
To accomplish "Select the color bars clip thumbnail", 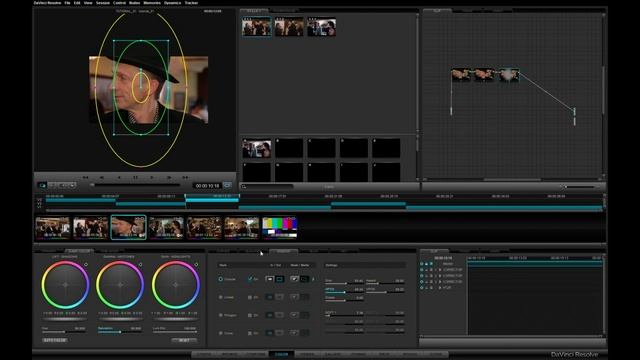I will coord(280,227).
